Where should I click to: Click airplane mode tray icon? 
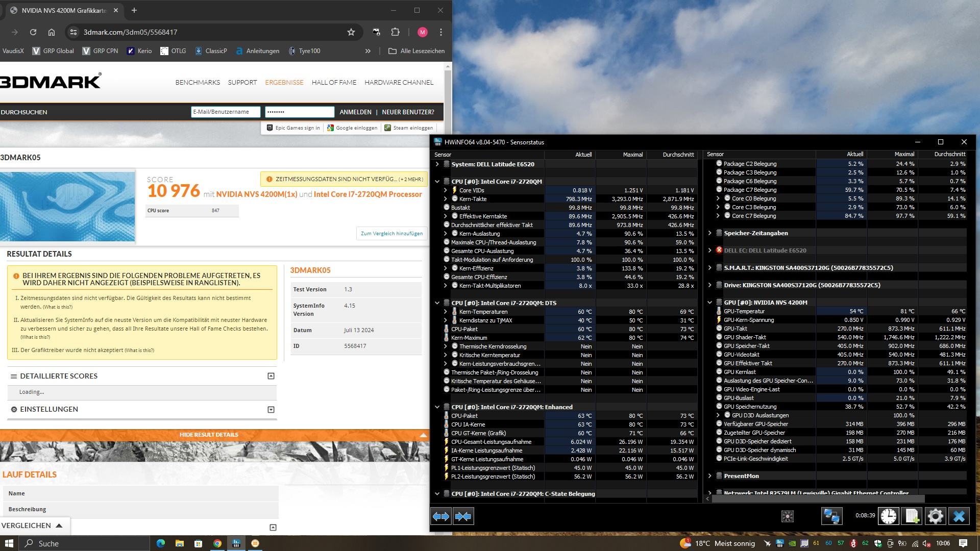click(767, 543)
